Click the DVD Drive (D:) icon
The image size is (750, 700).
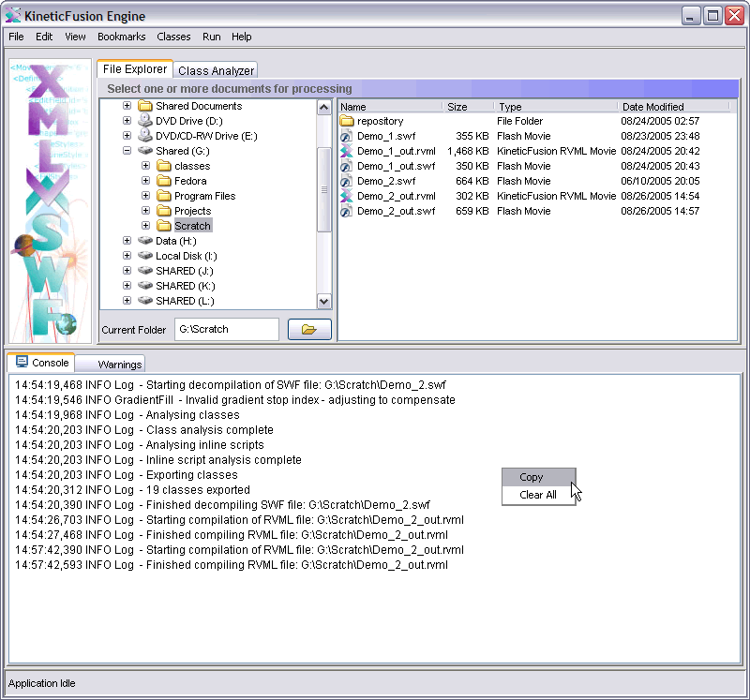tap(145, 121)
